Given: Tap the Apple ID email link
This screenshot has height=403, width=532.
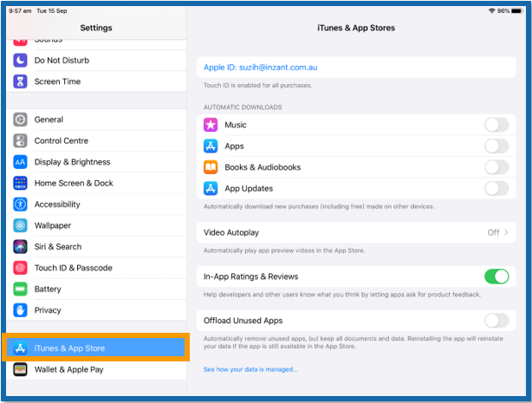Looking at the screenshot, I should click(260, 68).
